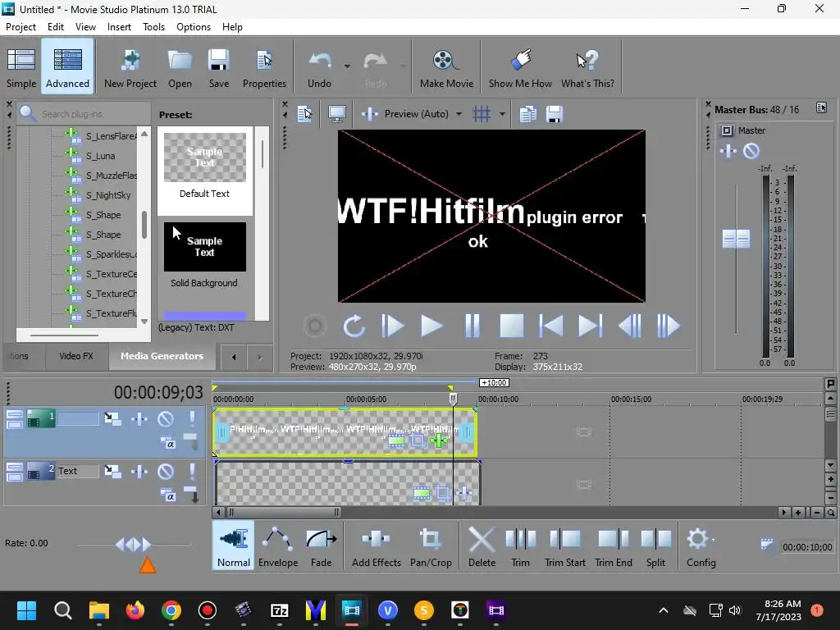Screen dimensions: 840x630
Task: Open generated media editor on track 1 clip
Action: click(396, 441)
